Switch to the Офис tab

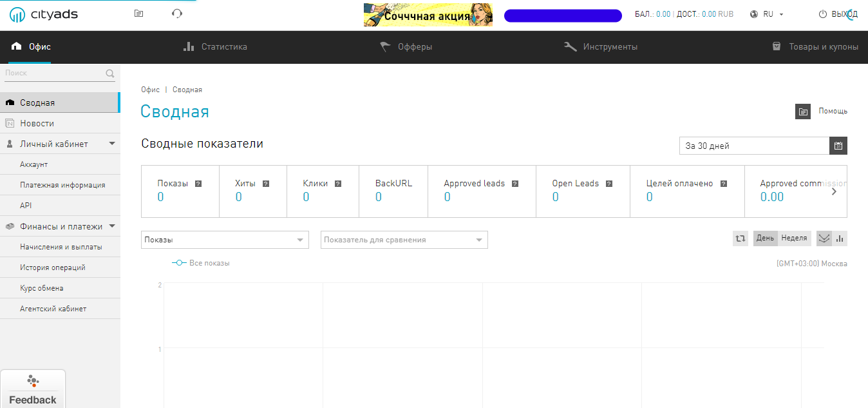(30, 47)
